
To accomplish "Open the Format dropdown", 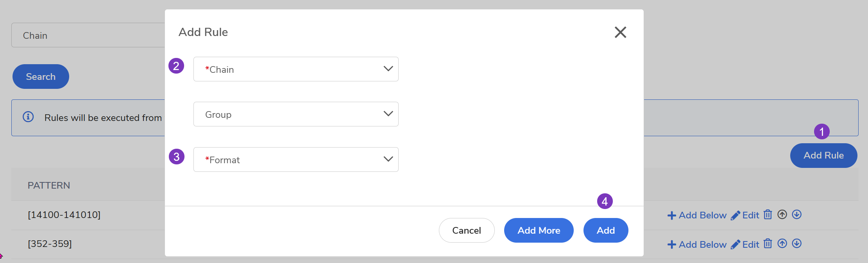I will coord(296,160).
